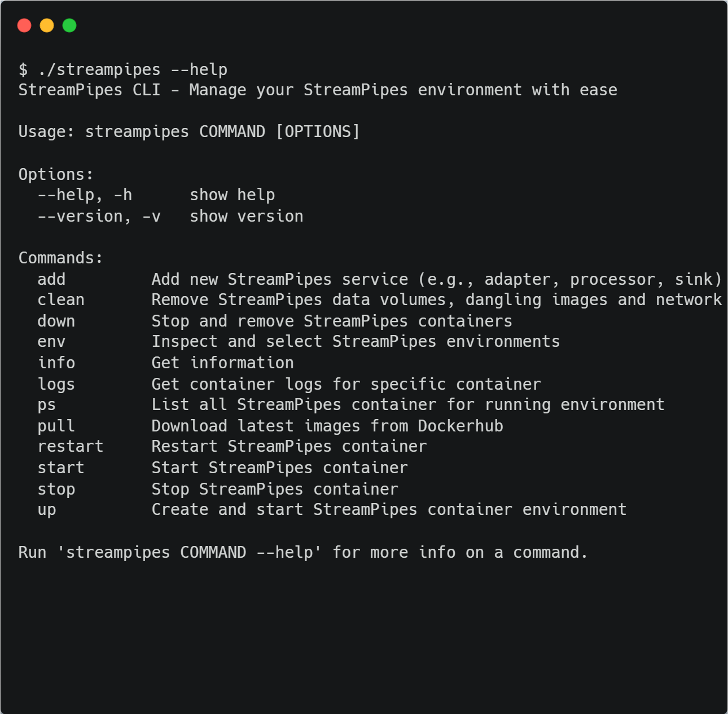Click the green maximize window button
The width and height of the screenshot is (728, 714).
[x=69, y=25]
